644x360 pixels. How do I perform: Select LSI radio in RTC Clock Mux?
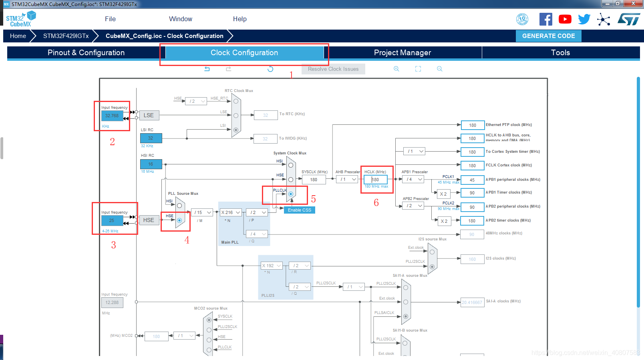coord(236,130)
